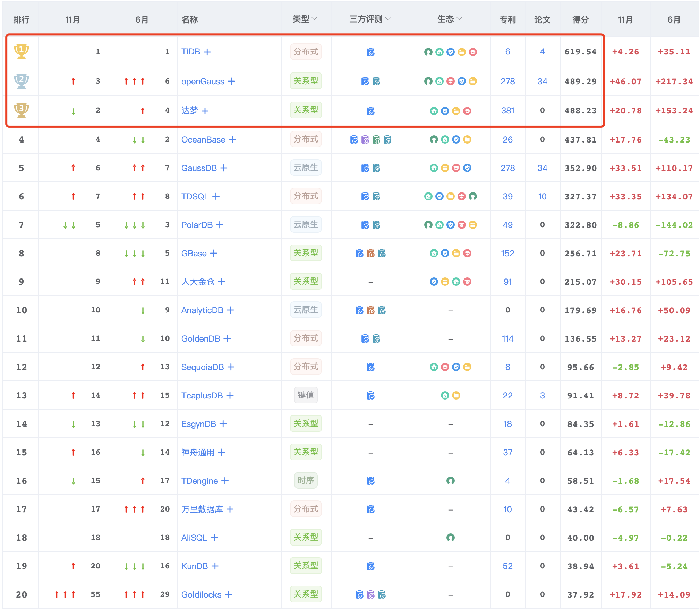Expand the plus icon beside TiDB
This screenshot has height=609, width=700.
click(x=207, y=52)
